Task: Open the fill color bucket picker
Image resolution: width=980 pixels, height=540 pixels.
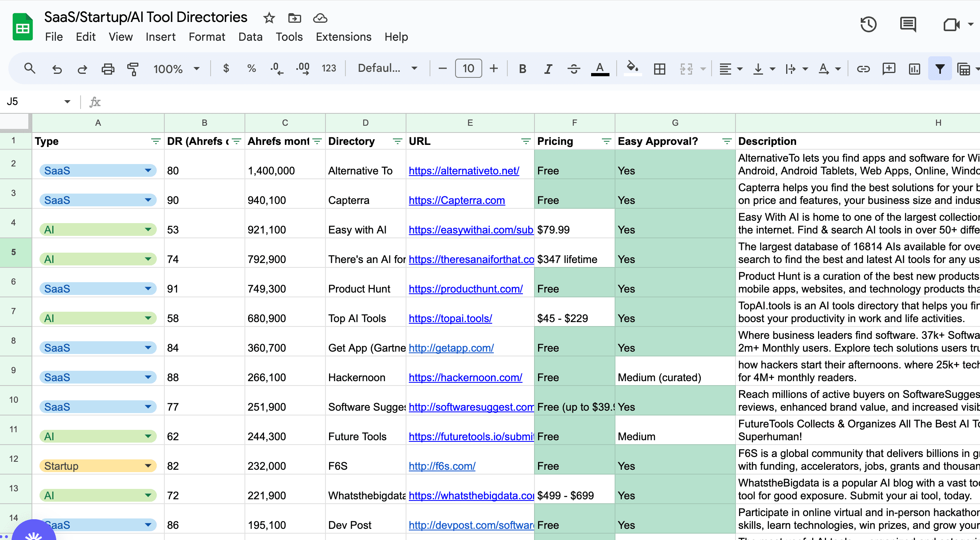Action: 633,69
